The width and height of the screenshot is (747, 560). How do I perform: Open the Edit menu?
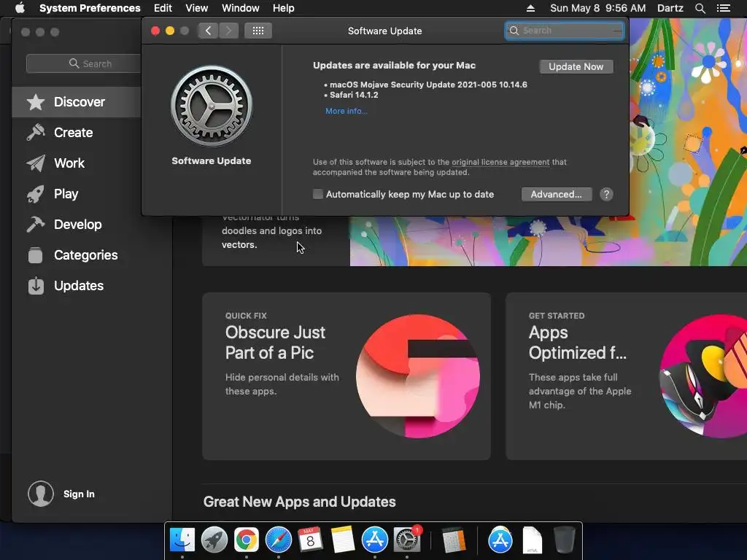(x=163, y=8)
